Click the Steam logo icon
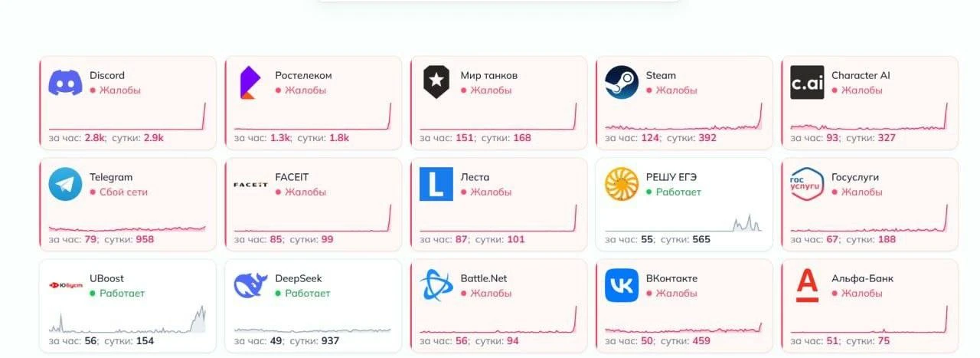Viewport: 980px width, 358px height. point(621,82)
